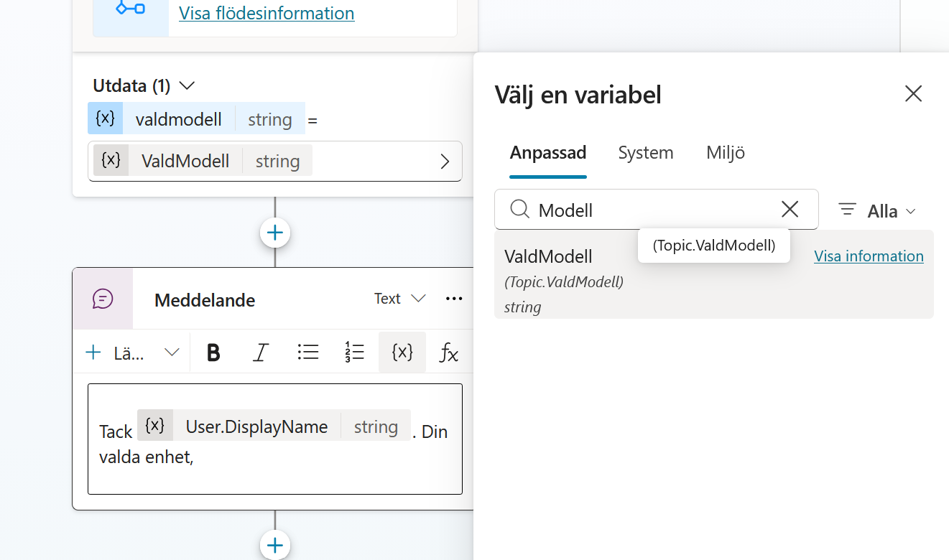Image resolution: width=949 pixels, height=560 pixels.
Task: Switch to the System tab
Action: pyautogui.click(x=646, y=152)
